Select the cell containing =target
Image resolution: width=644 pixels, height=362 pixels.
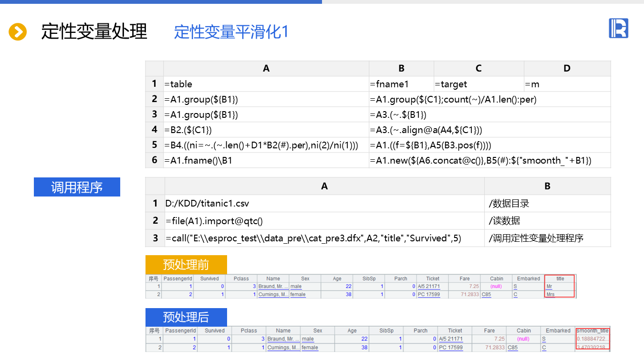(x=478, y=84)
